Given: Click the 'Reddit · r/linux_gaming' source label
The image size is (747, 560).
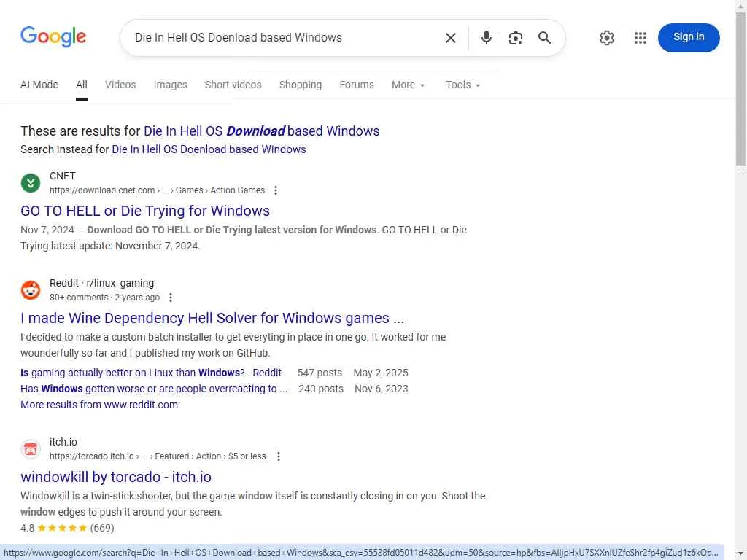Looking at the screenshot, I should [101, 284].
